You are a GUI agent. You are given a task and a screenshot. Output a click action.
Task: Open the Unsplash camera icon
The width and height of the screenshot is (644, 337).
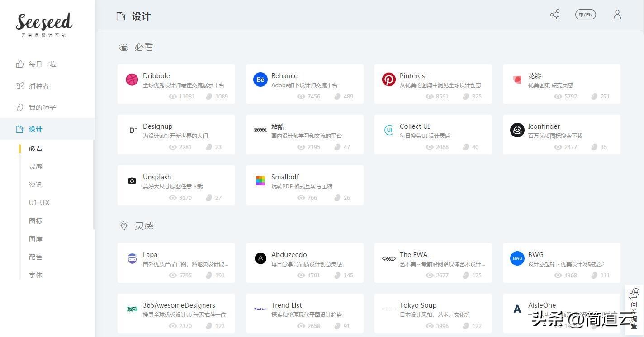tap(132, 181)
